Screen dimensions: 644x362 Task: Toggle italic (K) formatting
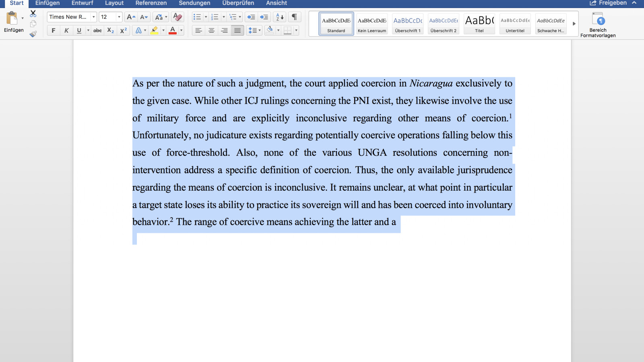click(x=66, y=31)
